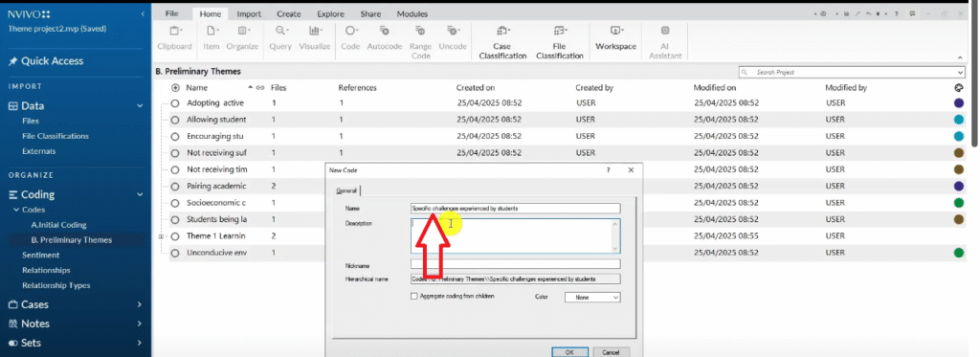Open the Visualize ribbon menu

coord(314,37)
